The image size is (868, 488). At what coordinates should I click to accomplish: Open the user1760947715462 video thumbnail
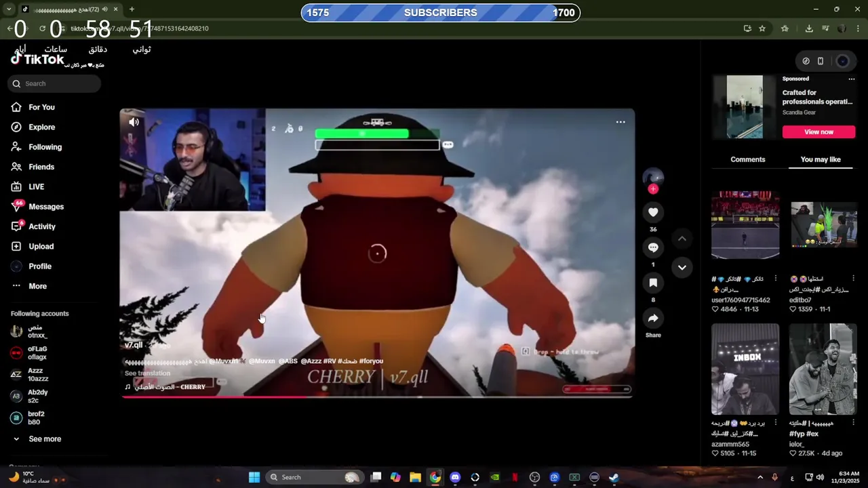point(745,225)
